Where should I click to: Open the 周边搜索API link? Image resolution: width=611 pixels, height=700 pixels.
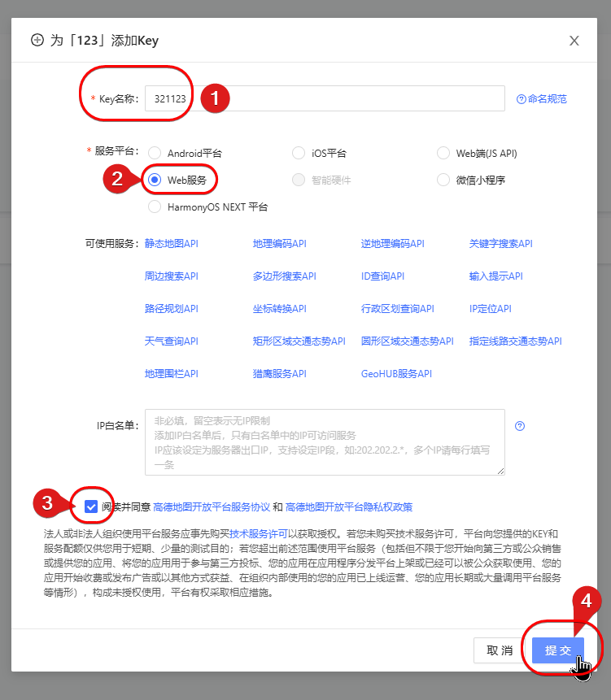pos(172,276)
